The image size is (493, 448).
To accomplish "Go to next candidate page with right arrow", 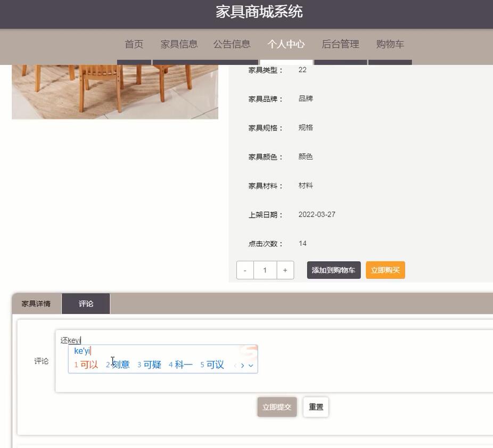I will (x=242, y=366).
